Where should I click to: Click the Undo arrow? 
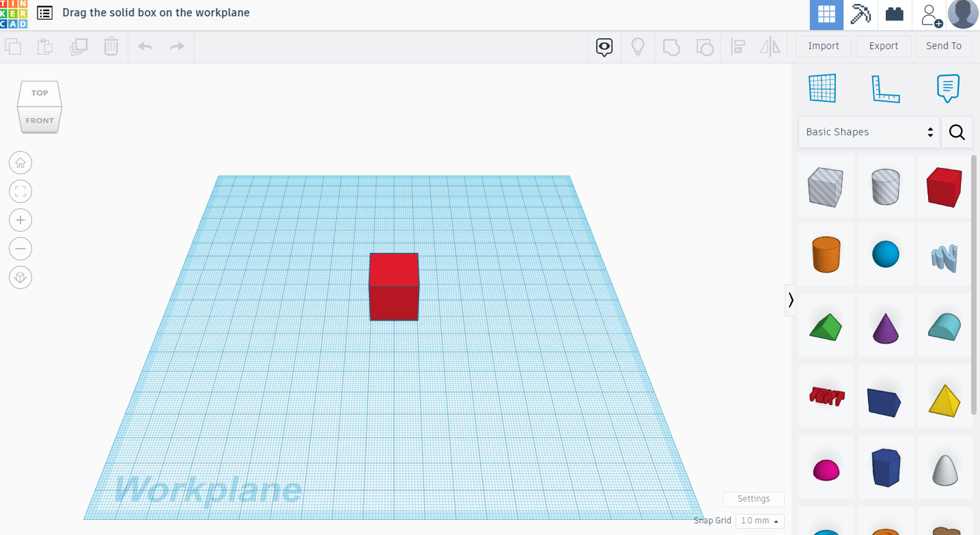click(145, 46)
